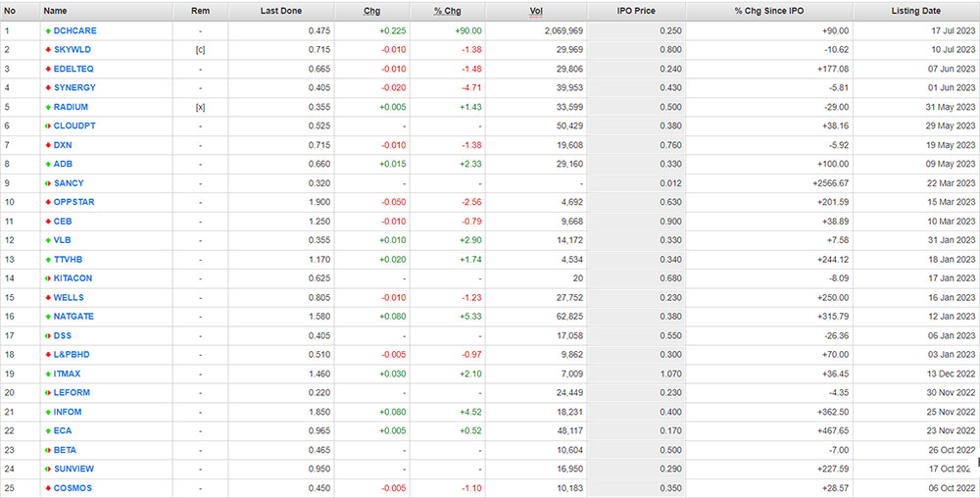
Task: Select the 1.070 IPO price cell
Action: tap(671, 373)
